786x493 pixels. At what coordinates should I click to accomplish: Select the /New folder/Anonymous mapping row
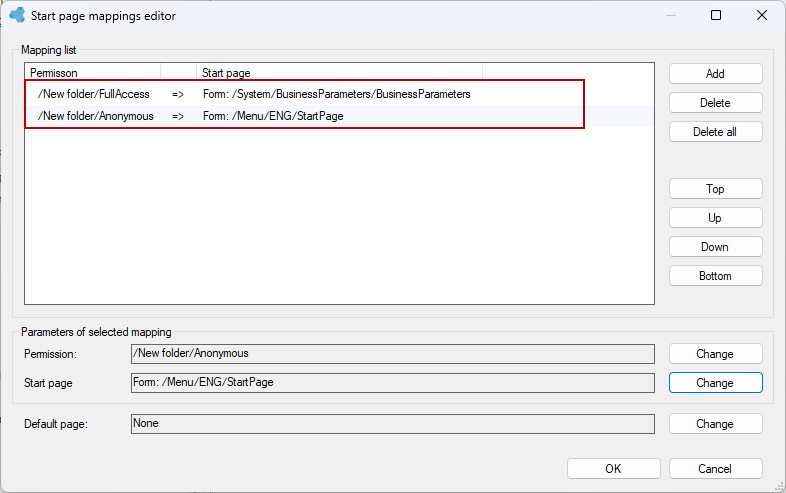339,116
